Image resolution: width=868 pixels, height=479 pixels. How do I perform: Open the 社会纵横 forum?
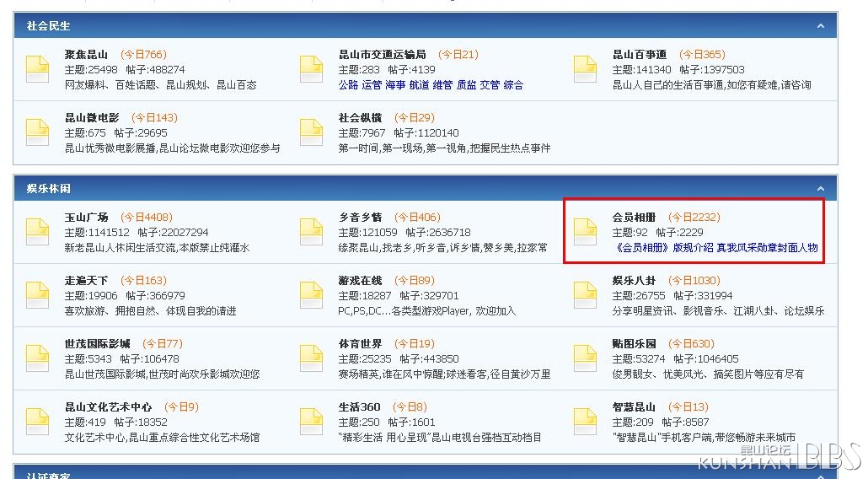[x=360, y=117]
